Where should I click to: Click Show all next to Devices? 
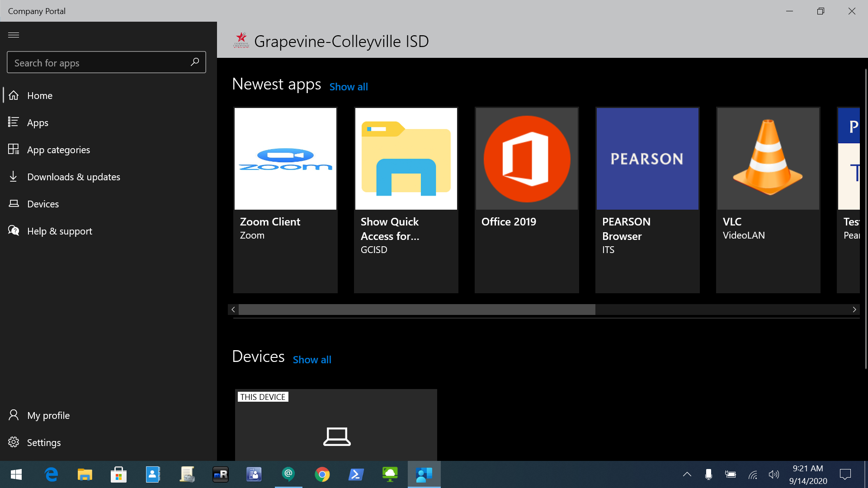pyautogui.click(x=311, y=360)
